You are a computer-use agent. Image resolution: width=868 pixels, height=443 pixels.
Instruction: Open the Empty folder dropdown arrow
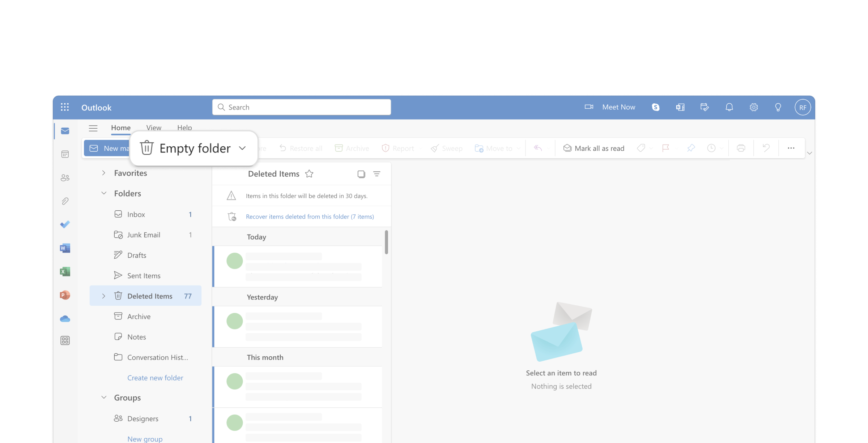(x=244, y=148)
